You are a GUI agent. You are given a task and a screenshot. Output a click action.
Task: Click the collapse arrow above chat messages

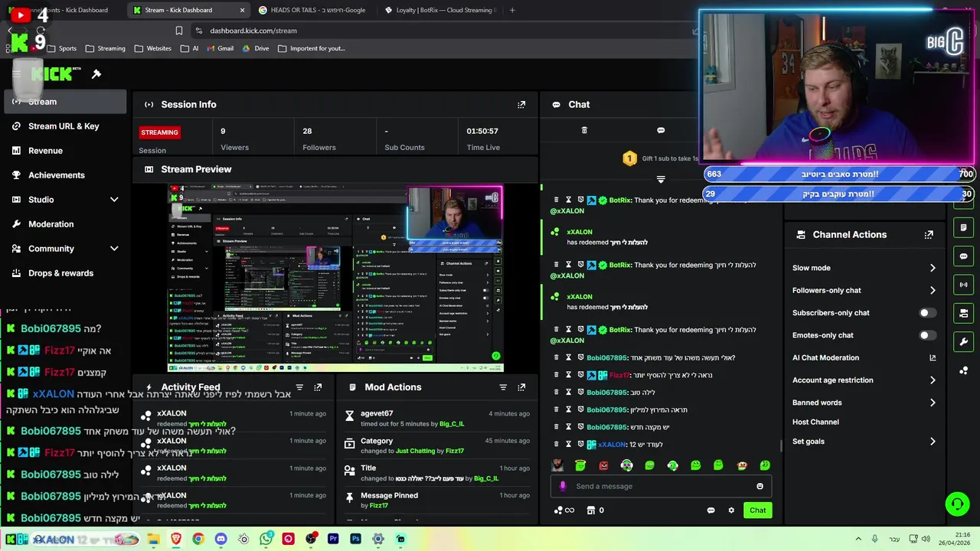[x=661, y=179]
